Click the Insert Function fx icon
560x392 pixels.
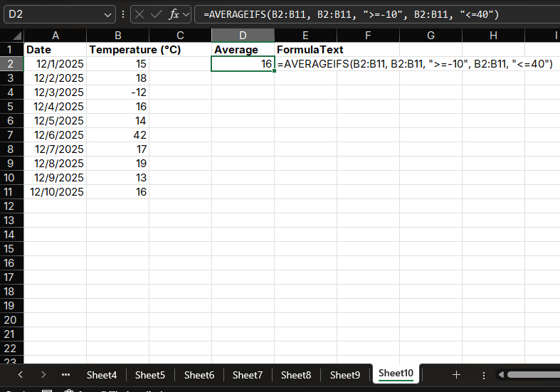pyautogui.click(x=174, y=14)
